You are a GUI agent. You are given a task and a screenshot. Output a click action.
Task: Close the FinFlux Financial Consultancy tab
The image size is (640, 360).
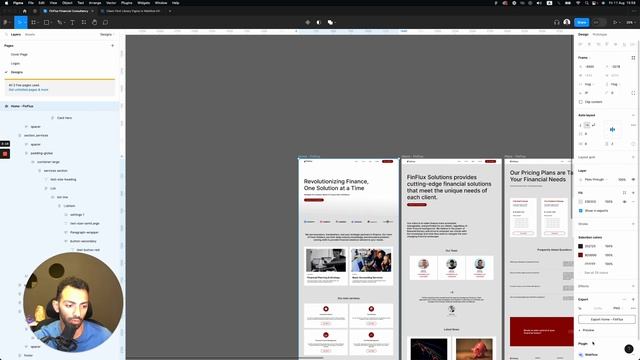coord(93,11)
